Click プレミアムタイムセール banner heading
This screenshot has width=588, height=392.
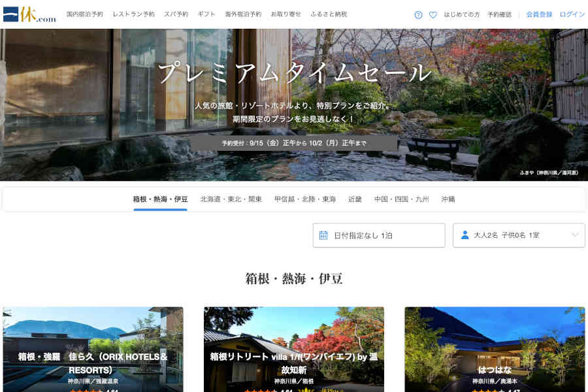(x=295, y=73)
